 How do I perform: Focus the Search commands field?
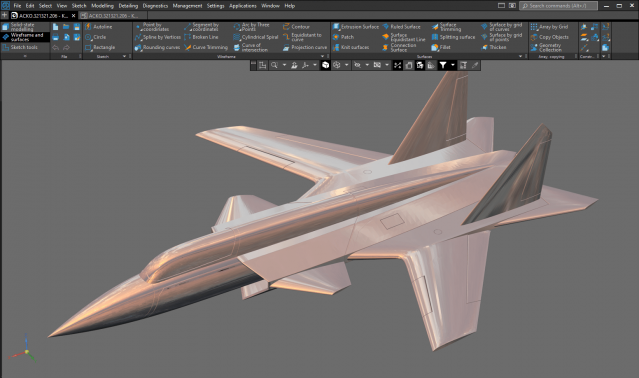coord(558,6)
